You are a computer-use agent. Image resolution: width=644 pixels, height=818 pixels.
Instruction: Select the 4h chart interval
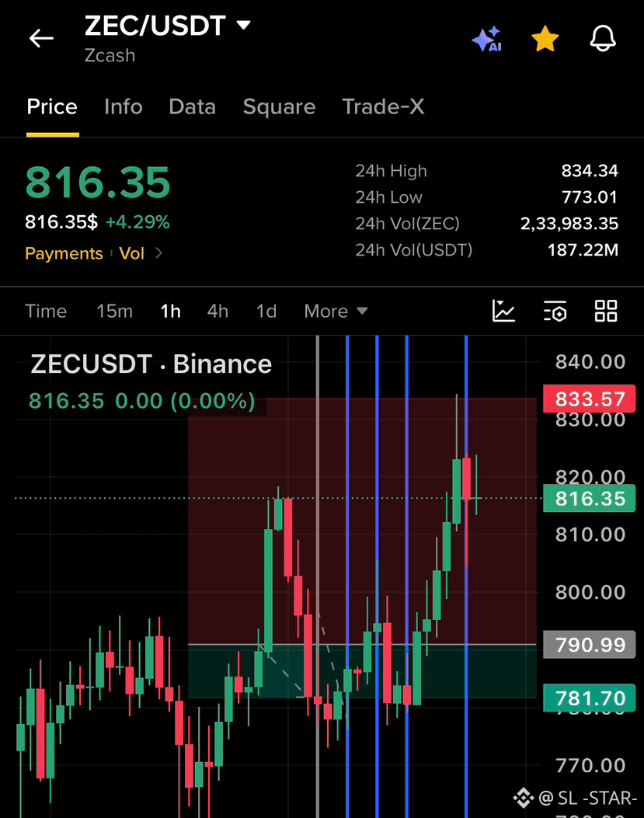(x=218, y=311)
